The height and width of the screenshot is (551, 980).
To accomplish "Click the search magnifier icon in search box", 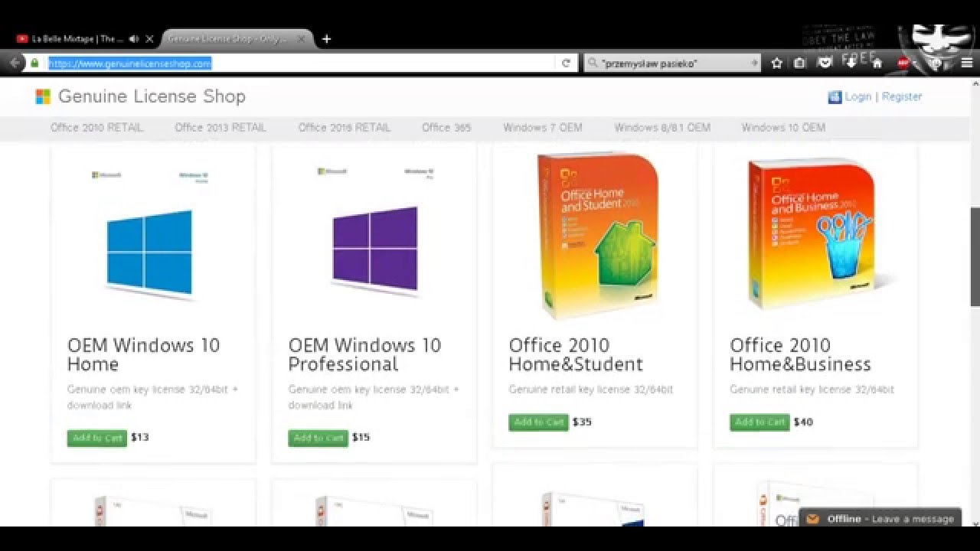I will tap(593, 64).
